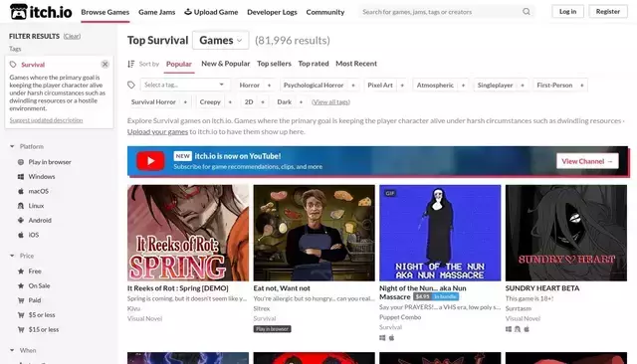This screenshot has height=364, width=637.
Task: Open Developer Logs
Action: coord(272,12)
